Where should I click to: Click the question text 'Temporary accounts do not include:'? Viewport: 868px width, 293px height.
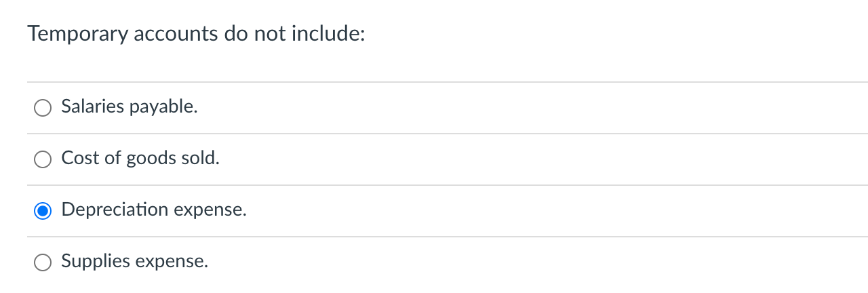pyautogui.click(x=196, y=35)
